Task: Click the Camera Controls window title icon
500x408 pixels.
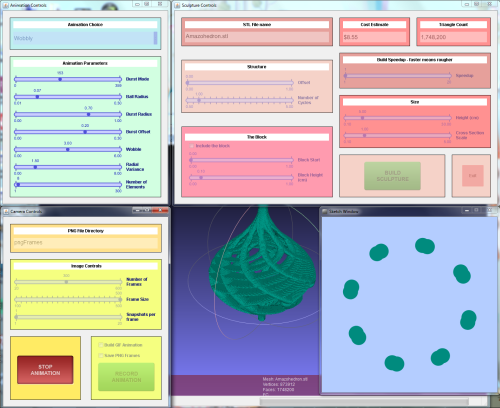Action: 6,212
